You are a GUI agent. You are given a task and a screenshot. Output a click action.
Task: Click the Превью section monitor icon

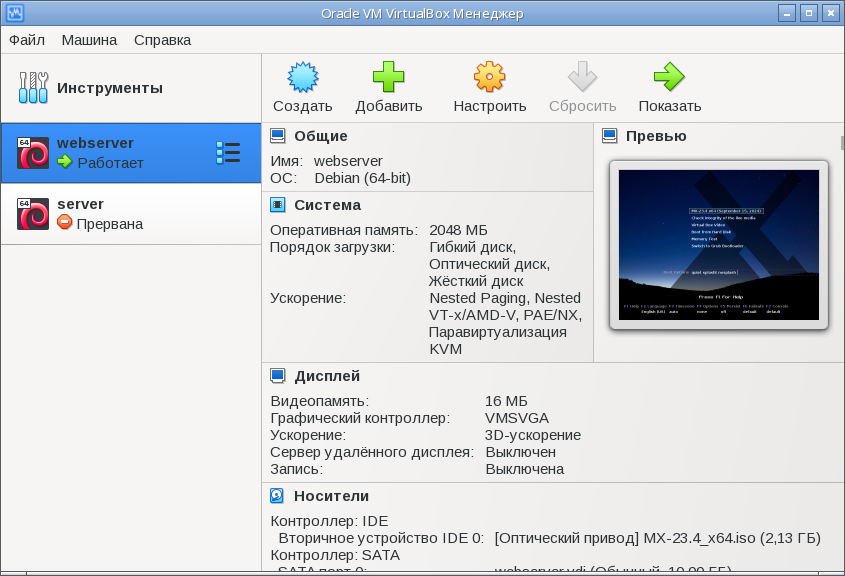click(x=609, y=136)
